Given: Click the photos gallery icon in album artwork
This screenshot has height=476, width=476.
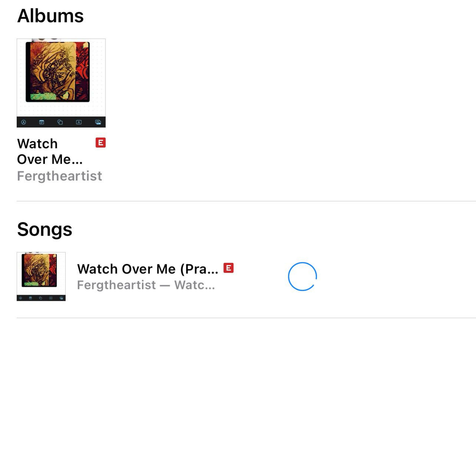Looking at the screenshot, I should click(98, 122).
